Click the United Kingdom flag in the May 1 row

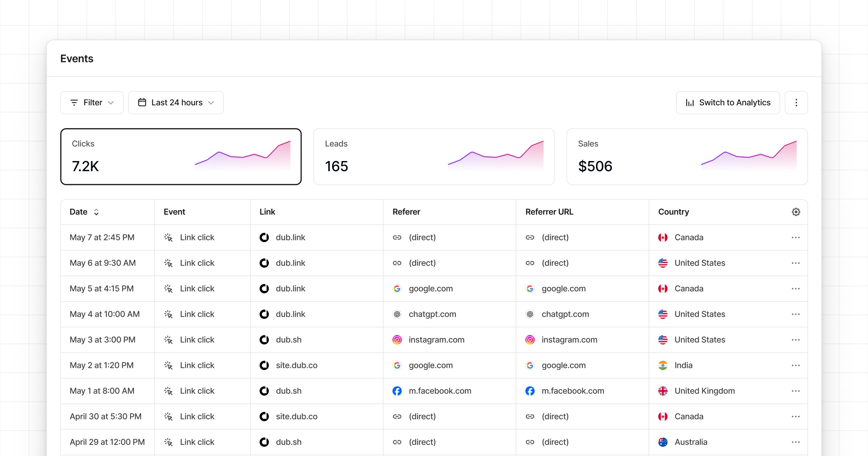(x=662, y=391)
